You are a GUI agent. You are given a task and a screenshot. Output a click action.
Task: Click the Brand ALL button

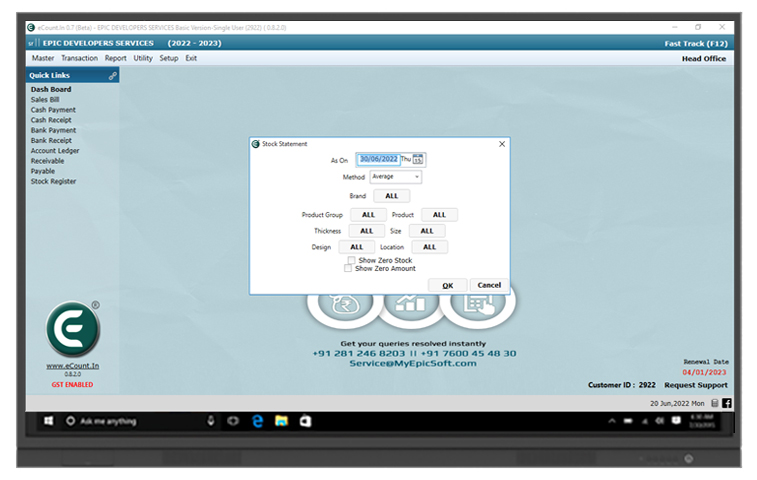392,196
